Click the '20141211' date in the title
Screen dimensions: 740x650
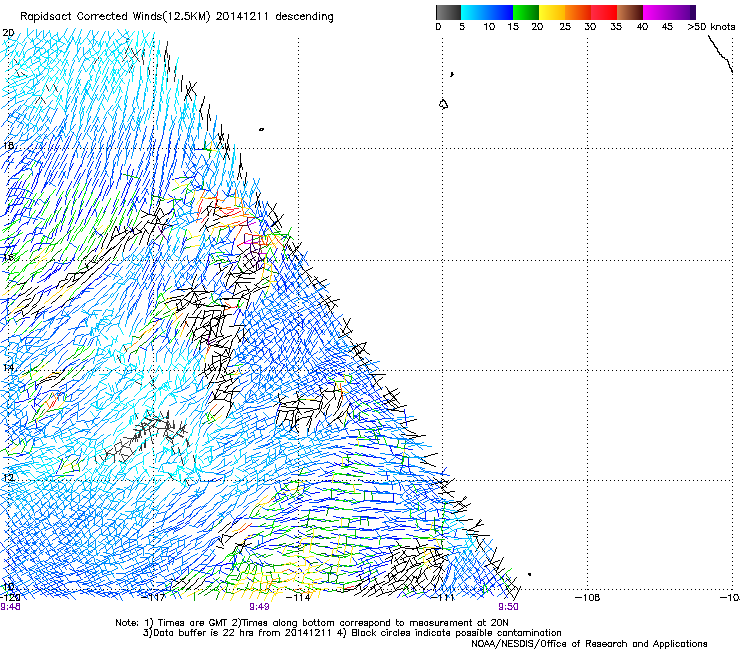[242, 17]
